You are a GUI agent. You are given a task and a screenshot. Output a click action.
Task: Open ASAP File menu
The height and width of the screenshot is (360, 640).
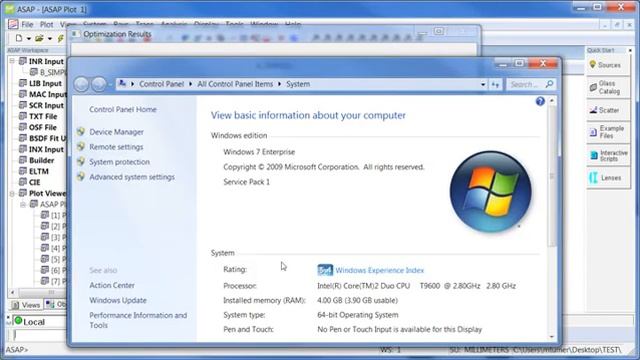pyautogui.click(x=27, y=24)
